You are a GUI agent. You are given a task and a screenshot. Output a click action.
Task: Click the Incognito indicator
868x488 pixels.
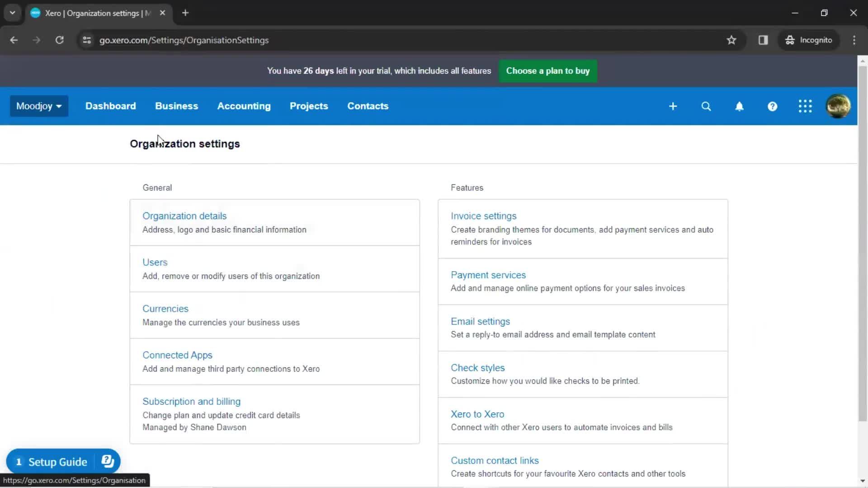809,40
